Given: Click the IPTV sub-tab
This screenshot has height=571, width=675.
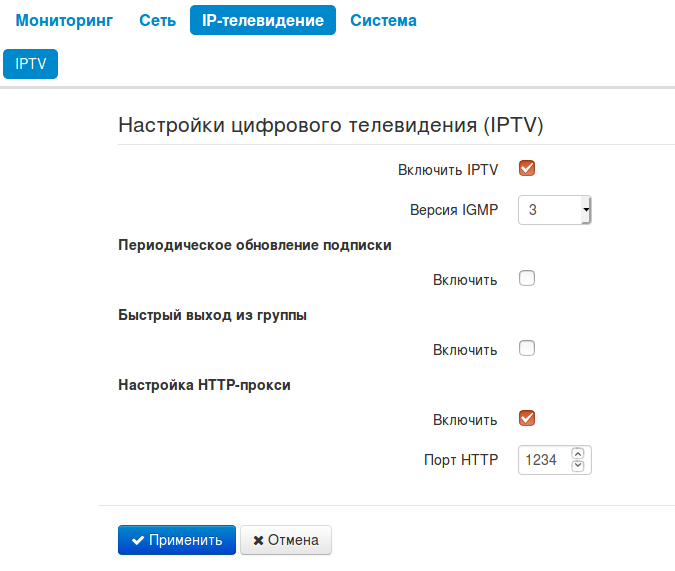Looking at the screenshot, I should 31,64.
